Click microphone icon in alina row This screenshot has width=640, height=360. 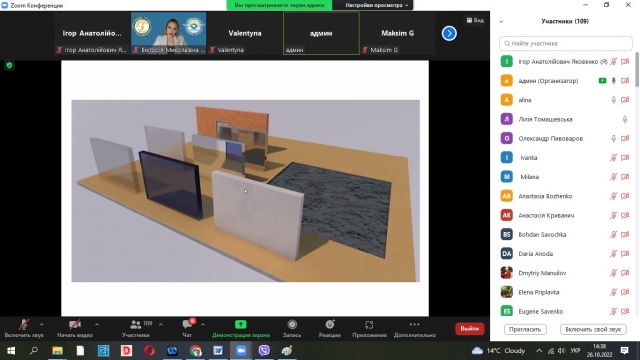pyautogui.click(x=613, y=100)
